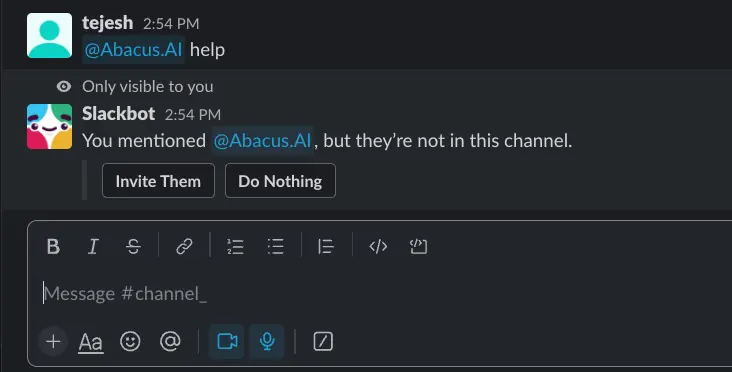Start an ordered numbered list

[235, 246]
